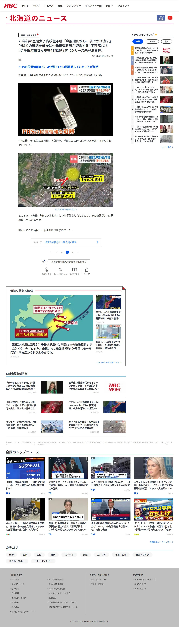Viewport: 179px width, 644px height.
Task: Open タイヤ新品交換からわずか3日 trending article
Action: point(97,427)
